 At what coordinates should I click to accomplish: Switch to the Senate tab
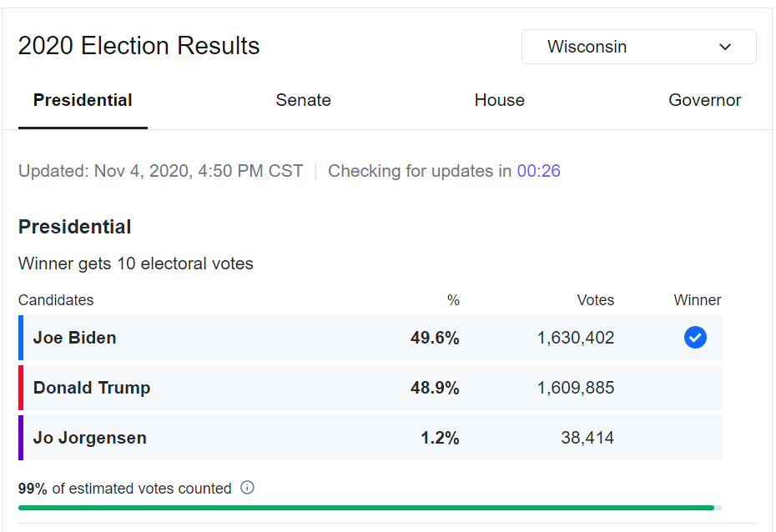[x=303, y=100]
